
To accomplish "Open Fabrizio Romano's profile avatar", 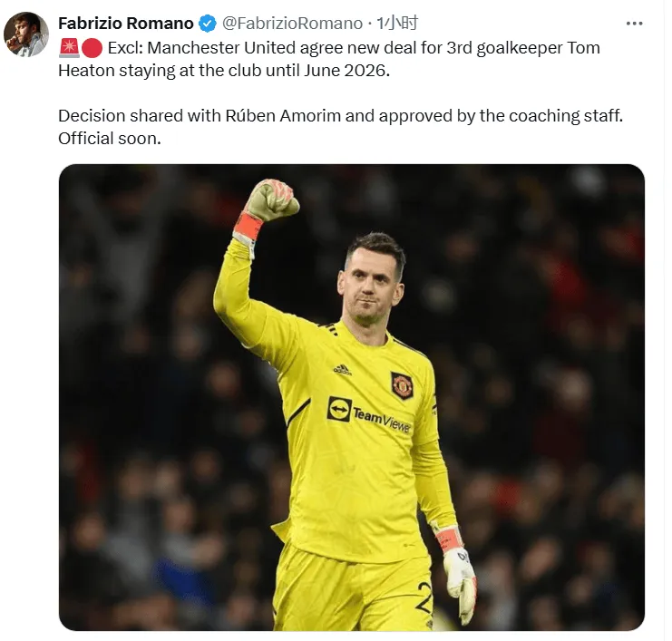I will pyautogui.click(x=26, y=34).
